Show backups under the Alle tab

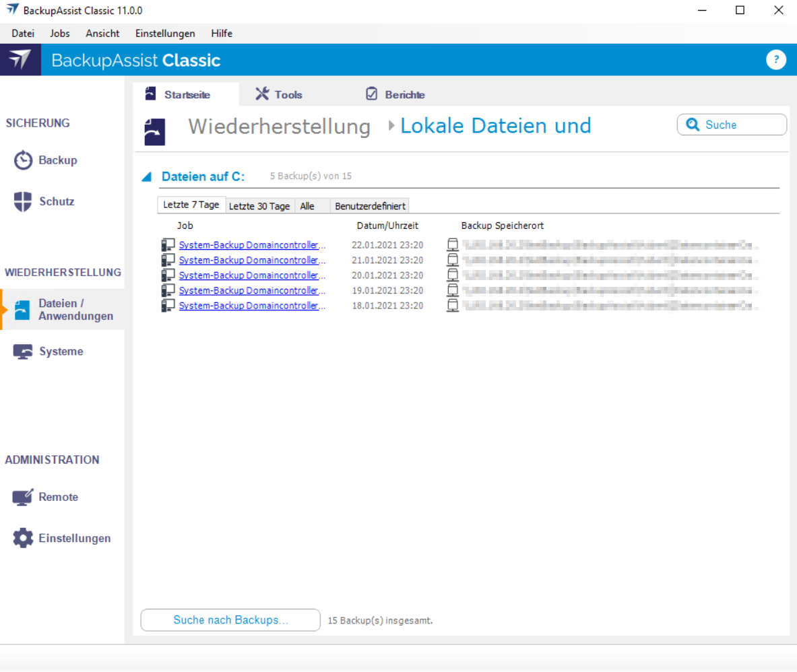[x=307, y=206]
